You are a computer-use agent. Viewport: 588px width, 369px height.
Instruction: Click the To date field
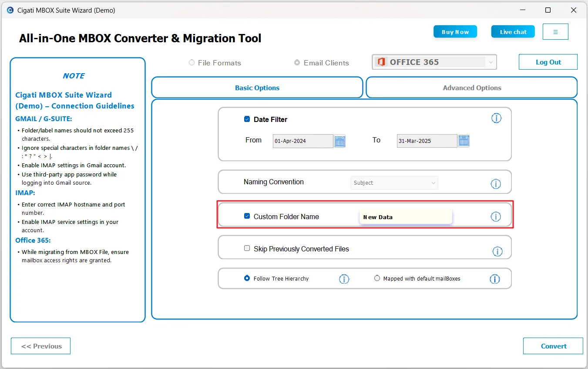tap(427, 141)
